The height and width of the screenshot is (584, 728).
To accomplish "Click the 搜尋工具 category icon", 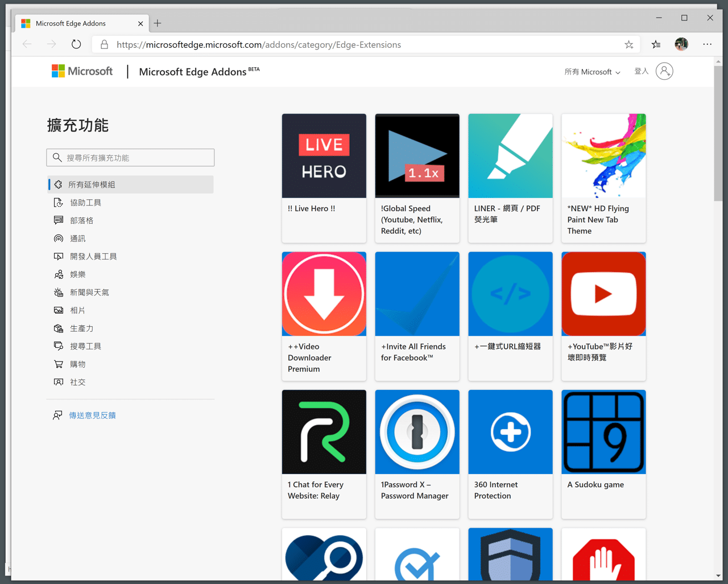I will pos(59,346).
